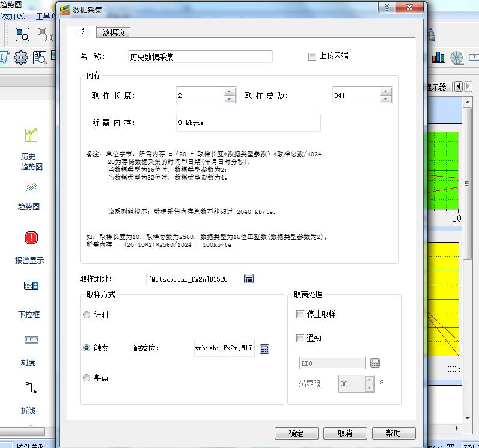The width and height of the screenshot is (479, 448).
Task: Open the 历史趋势图 tool in sidebar
Action: [31, 135]
